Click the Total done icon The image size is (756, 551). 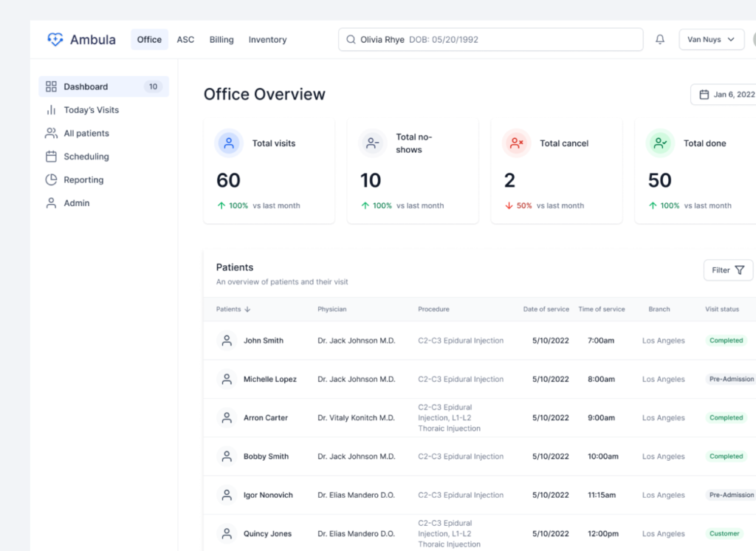pyautogui.click(x=660, y=143)
